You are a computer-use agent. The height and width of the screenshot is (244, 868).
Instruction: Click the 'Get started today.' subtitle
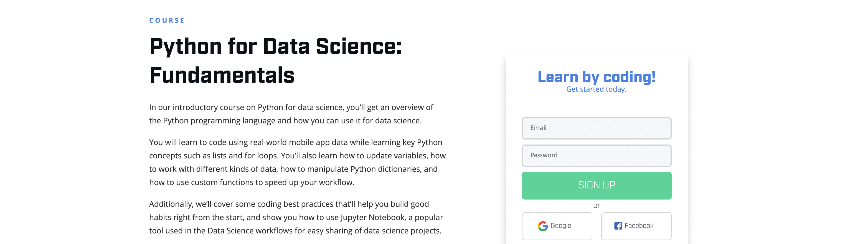(x=597, y=89)
